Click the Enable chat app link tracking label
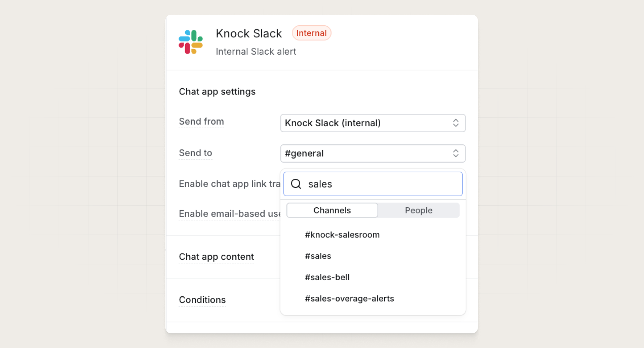The width and height of the screenshot is (644, 348). pos(229,184)
